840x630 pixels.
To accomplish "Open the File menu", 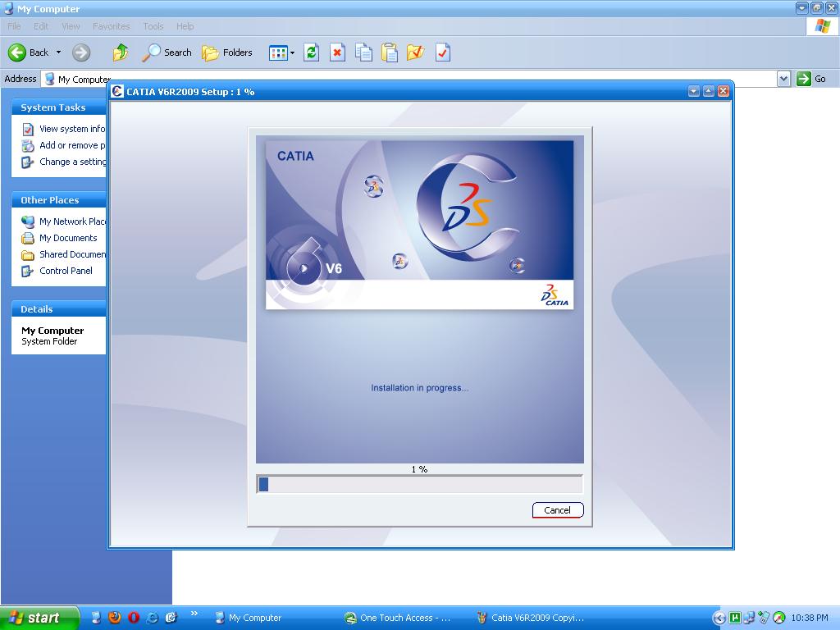I will (x=15, y=26).
